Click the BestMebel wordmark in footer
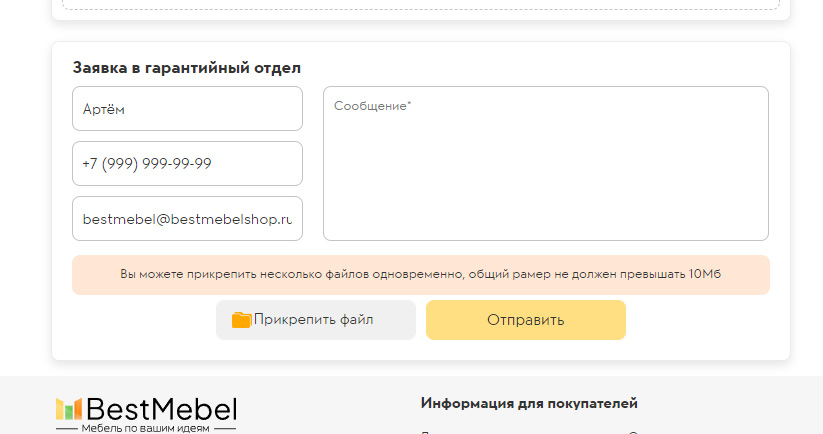 coord(161,408)
